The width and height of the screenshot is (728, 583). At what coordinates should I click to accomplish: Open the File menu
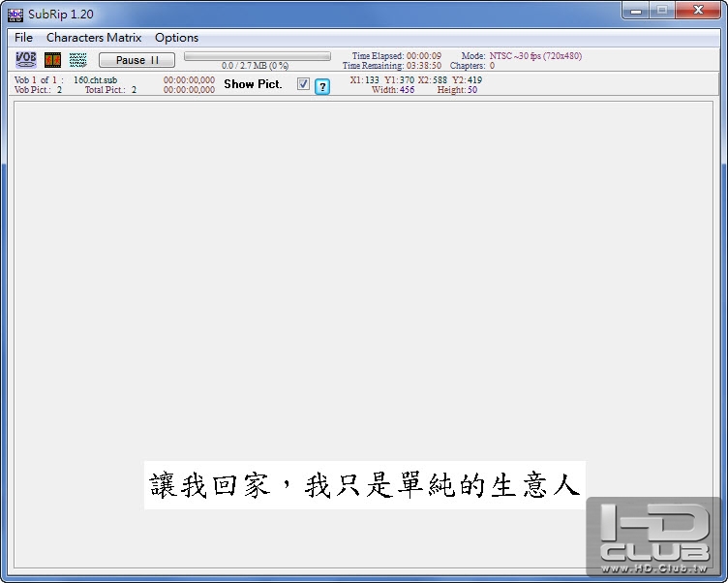coord(23,38)
